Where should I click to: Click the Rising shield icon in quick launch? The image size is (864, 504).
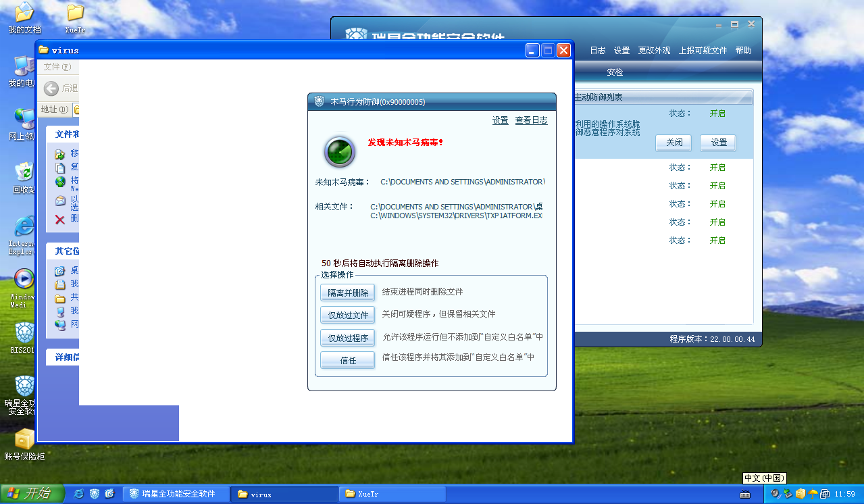click(95, 494)
